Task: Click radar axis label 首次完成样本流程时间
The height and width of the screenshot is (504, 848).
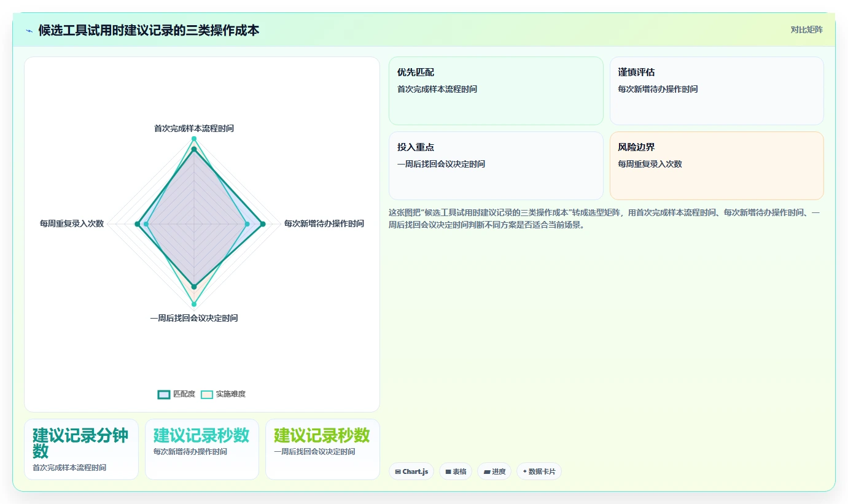Action: coord(194,128)
